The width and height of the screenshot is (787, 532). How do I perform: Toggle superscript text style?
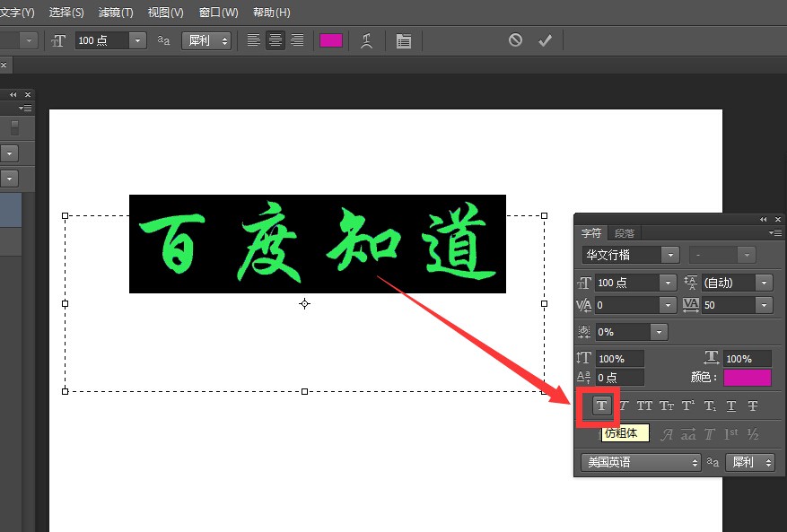click(688, 406)
